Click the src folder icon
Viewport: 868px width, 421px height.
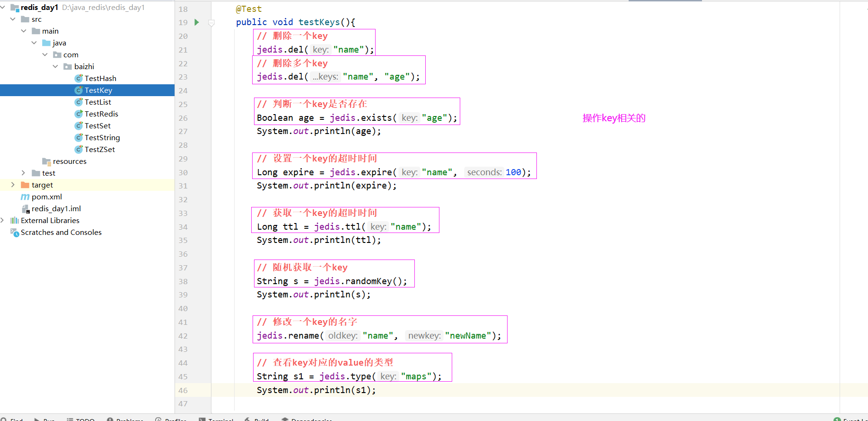click(25, 19)
